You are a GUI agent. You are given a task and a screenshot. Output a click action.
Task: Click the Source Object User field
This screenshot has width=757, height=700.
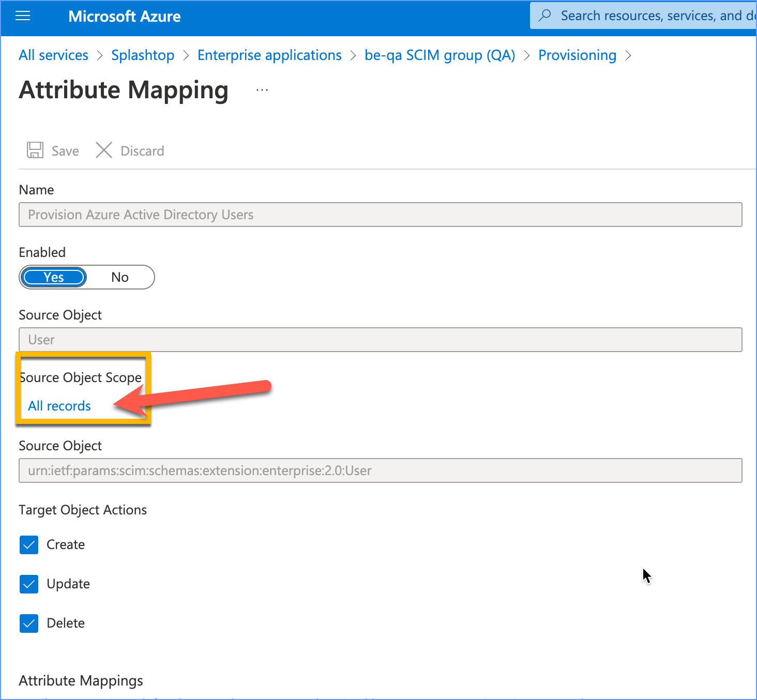[381, 340]
